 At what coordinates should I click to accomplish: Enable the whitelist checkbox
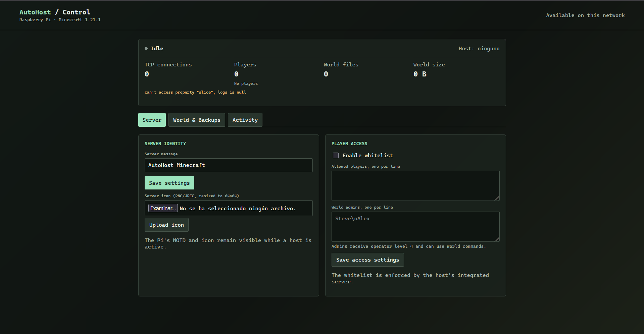pyautogui.click(x=336, y=155)
